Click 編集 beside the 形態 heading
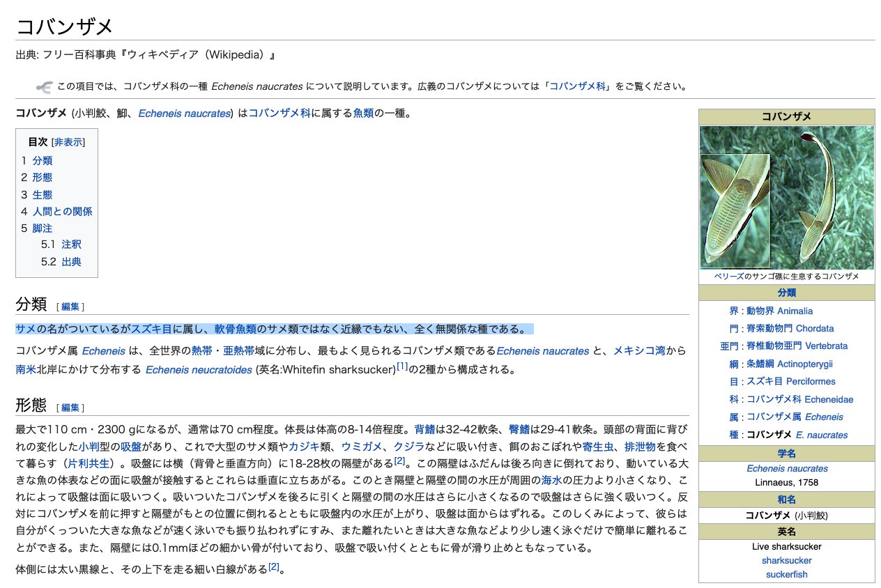Screen dimensions: 881x588 70,408
